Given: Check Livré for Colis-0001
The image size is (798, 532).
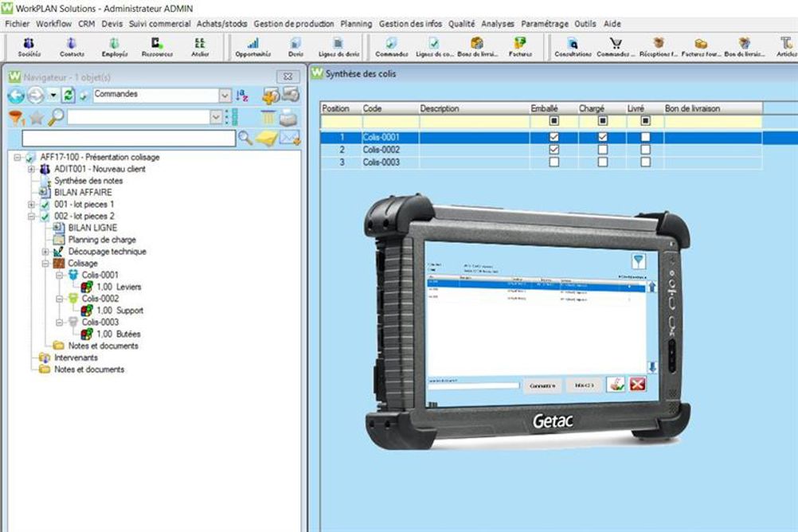Looking at the screenshot, I should coord(645,137).
